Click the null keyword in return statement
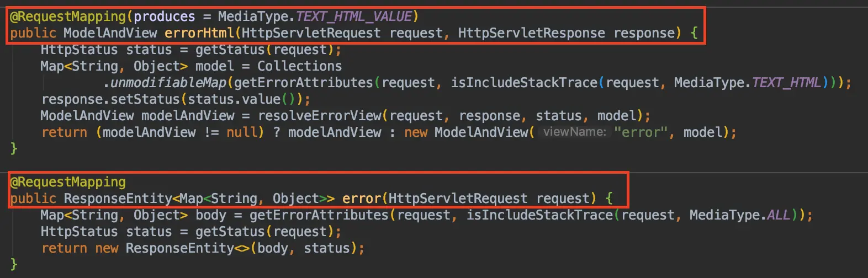The width and height of the screenshot is (868, 278). 242,132
